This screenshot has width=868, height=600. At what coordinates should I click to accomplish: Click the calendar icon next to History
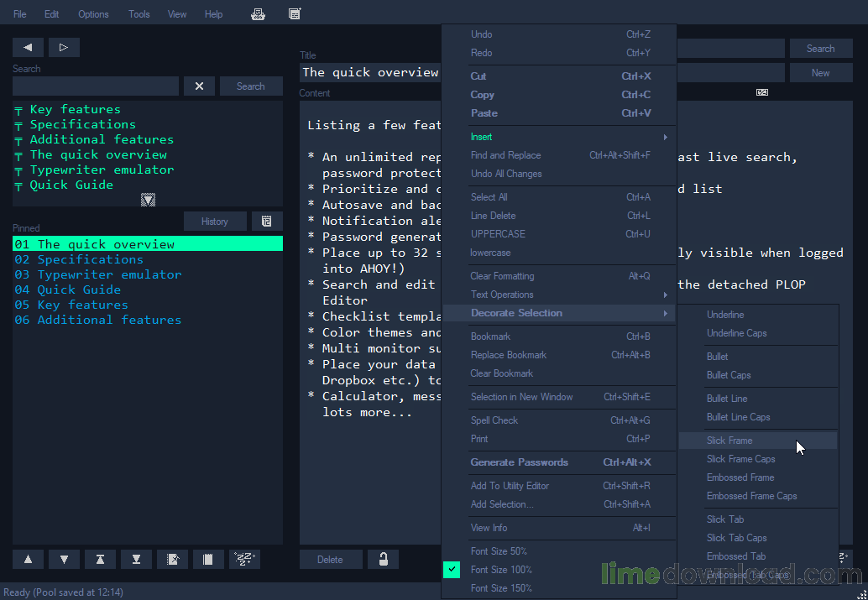coord(267,222)
